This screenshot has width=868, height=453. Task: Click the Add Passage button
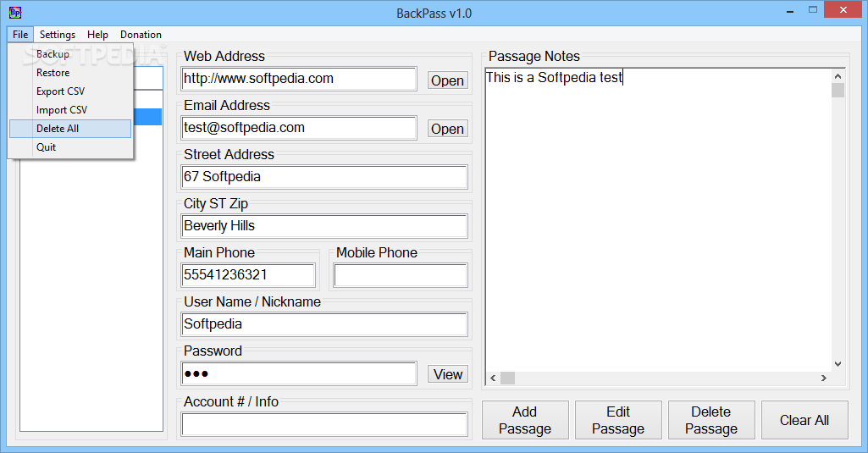[525, 420]
